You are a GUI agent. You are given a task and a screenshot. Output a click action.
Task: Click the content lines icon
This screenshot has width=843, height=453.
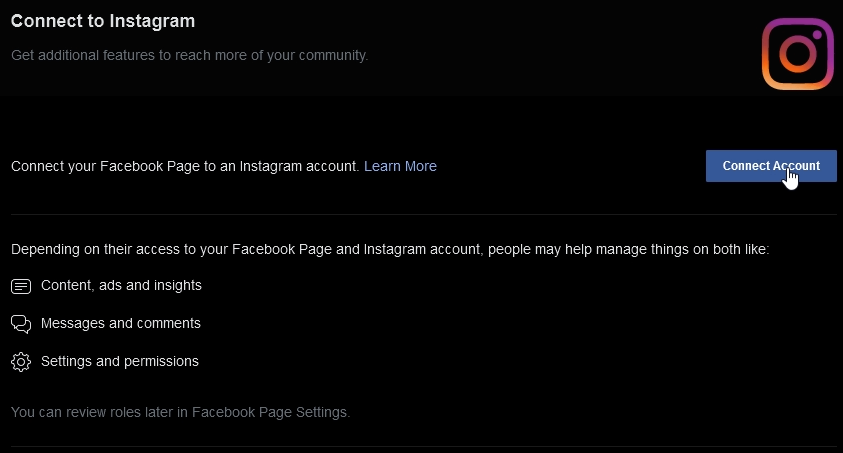(x=21, y=286)
